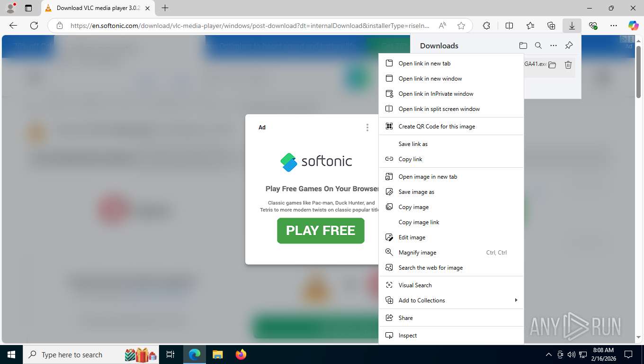Choose 'Open image in new tab'
Screen dimensions: 644x364
[451, 177]
